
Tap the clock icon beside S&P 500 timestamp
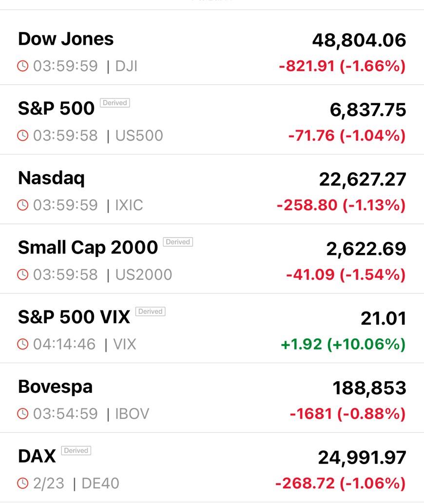[23, 136]
